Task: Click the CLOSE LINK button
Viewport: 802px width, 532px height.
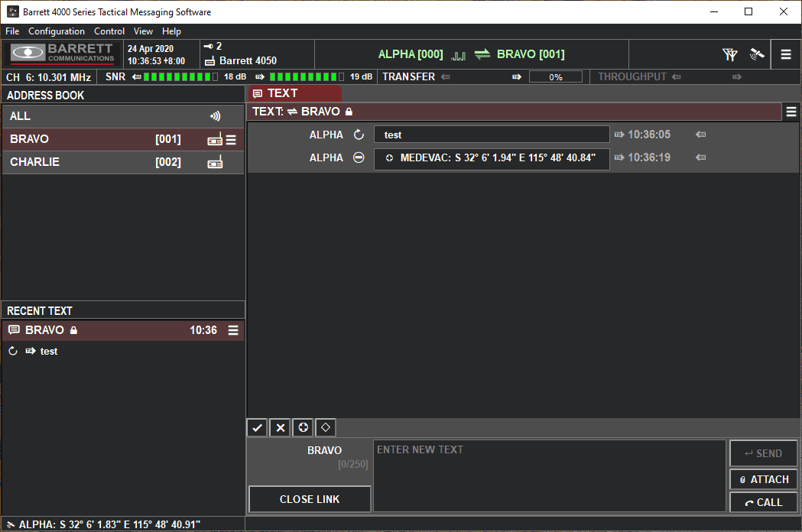Action: [310, 499]
